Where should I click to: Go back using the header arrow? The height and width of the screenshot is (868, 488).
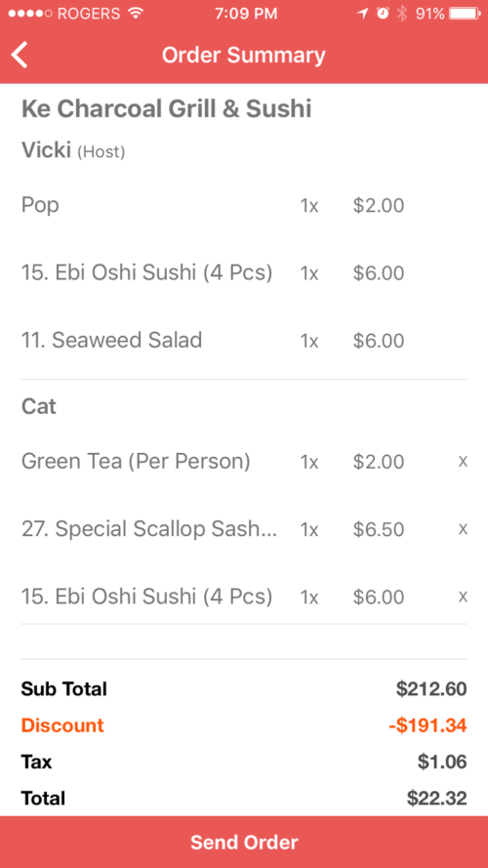[20, 56]
